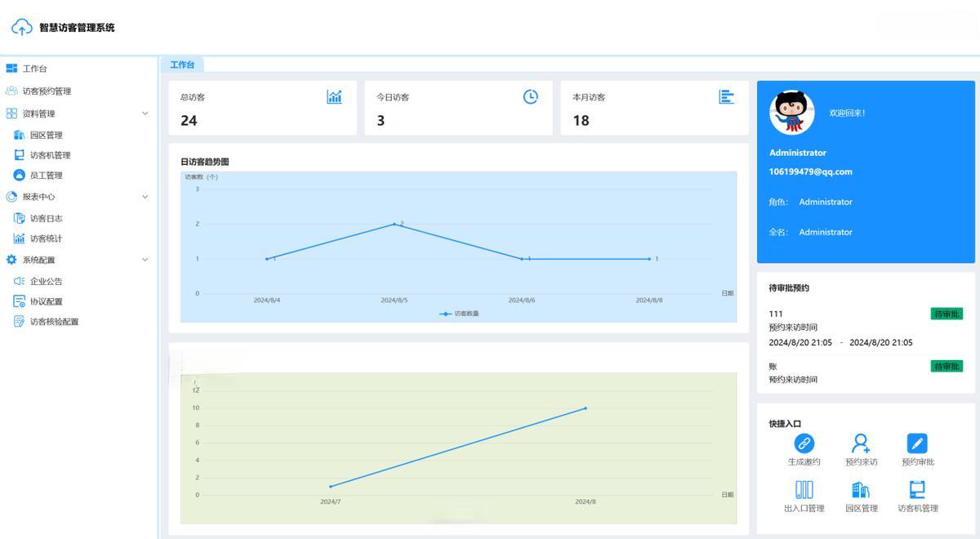Open 访客预约管理 in the sidebar
Viewport: 980px width, 539px height.
pyautogui.click(x=47, y=91)
